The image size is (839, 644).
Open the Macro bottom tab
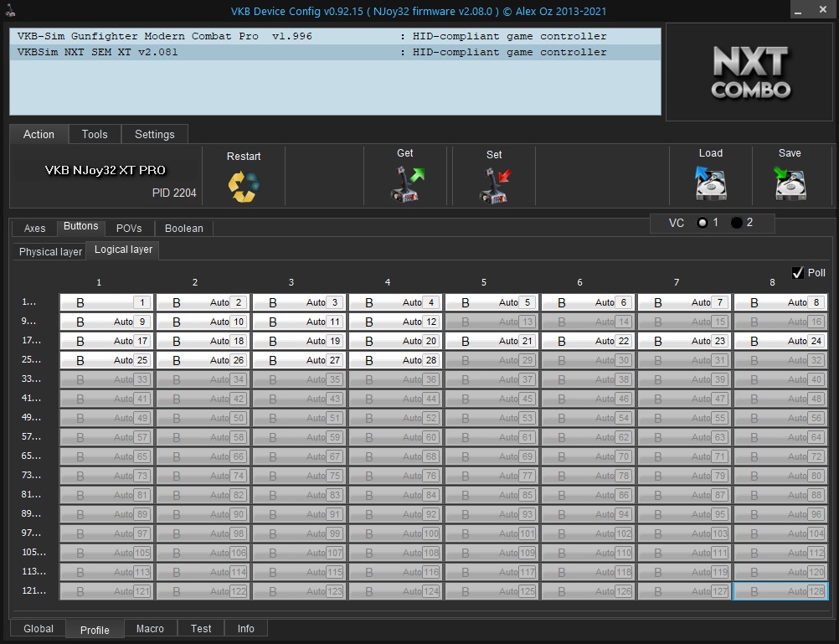coord(150,628)
